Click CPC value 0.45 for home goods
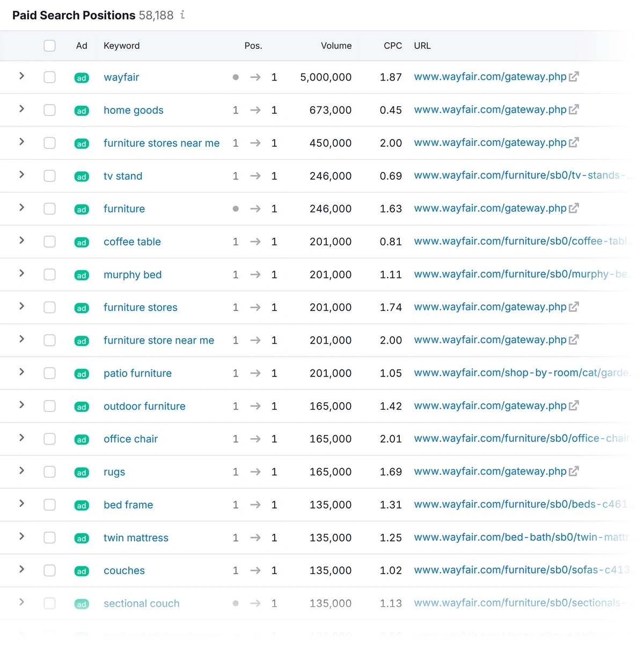Viewport: 644px width, 646px height. [391, 110]
